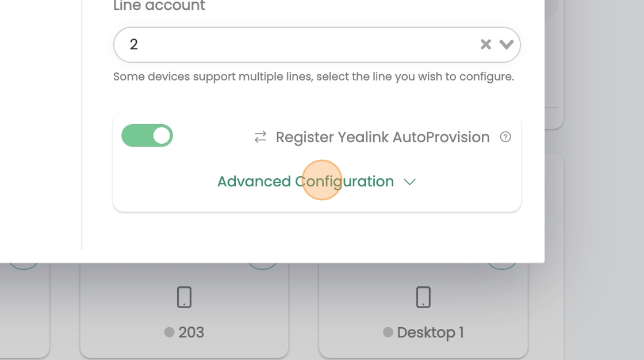
Task: Expand the chevron next to Advanced Configuration
Action: (x=410, y=182)
